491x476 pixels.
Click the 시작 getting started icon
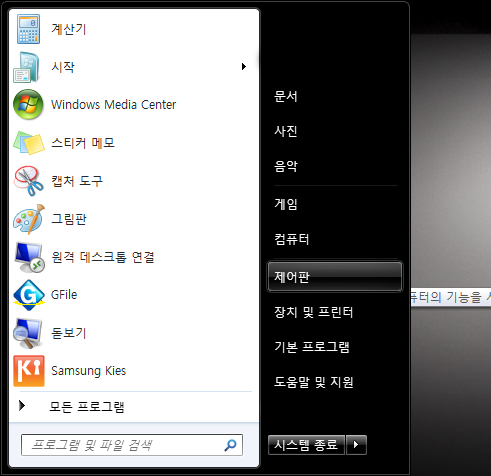[x=27, y=67]
